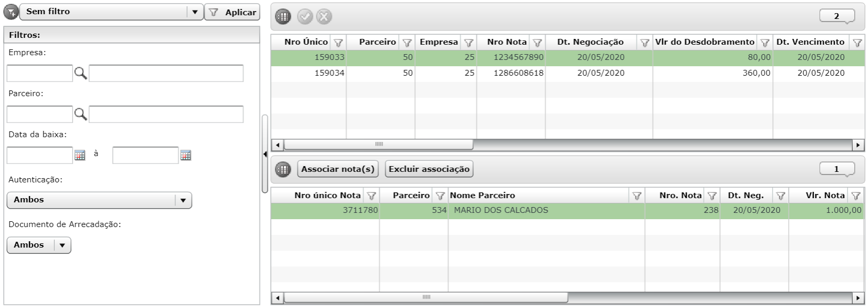868x308 pixels.
Task: Filter the Vlr do Desdobramento column
Action: pos(764,43)
